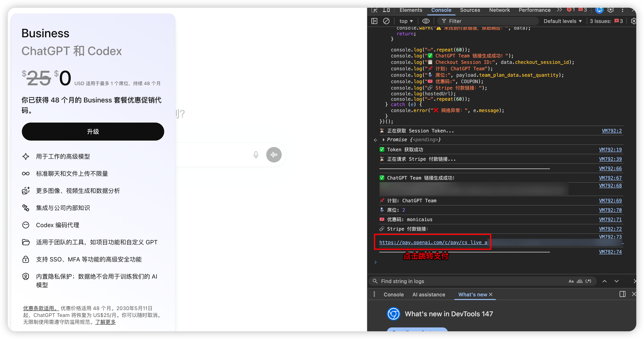
Task: Clear the console with the ban icon
Action: (x=386, y=21)
